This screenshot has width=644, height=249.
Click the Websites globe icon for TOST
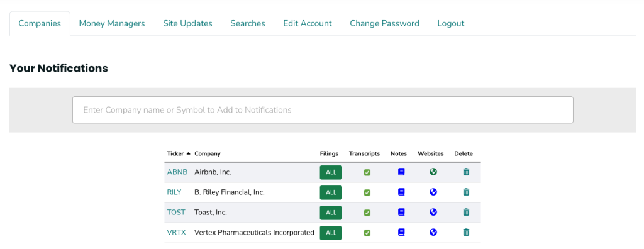click(433, 212)
